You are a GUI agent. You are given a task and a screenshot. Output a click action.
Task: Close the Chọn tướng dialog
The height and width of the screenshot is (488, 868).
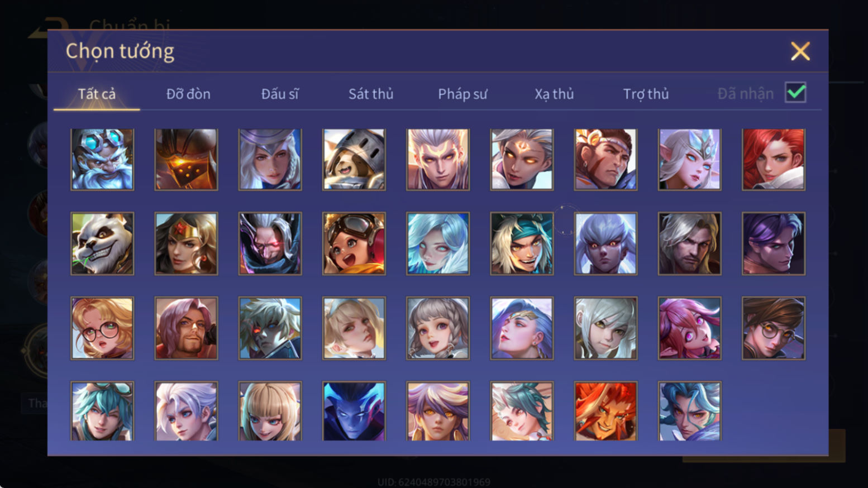click(800, 51)
